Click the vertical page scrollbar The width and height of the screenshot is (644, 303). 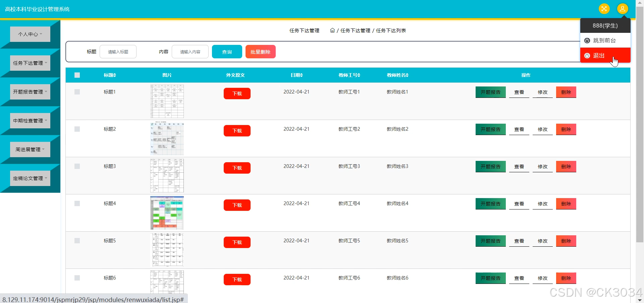[x=640, y=124]
